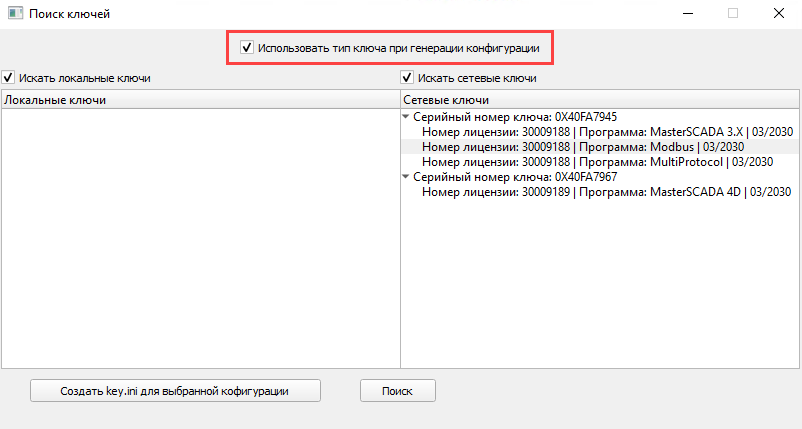Click the 'Сетевые ключи' column header
This screenshot has width=802, height=429.
pos(600,100)
